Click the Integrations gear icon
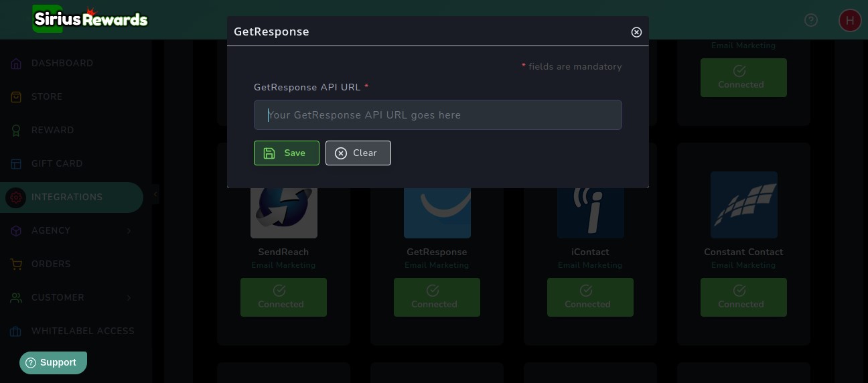Viewport: 868px width, 383px height. tap(16, 198)
